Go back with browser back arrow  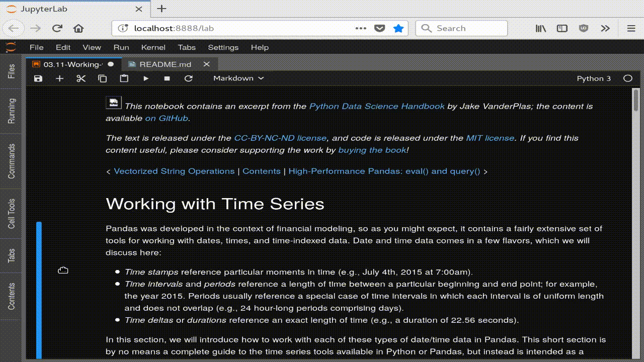point(14,28)
